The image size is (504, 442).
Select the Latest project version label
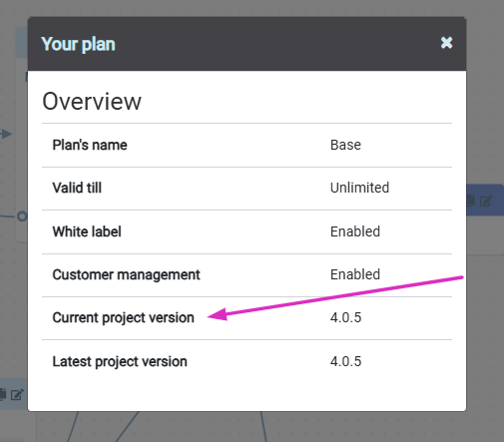click(x=120, y=361)
